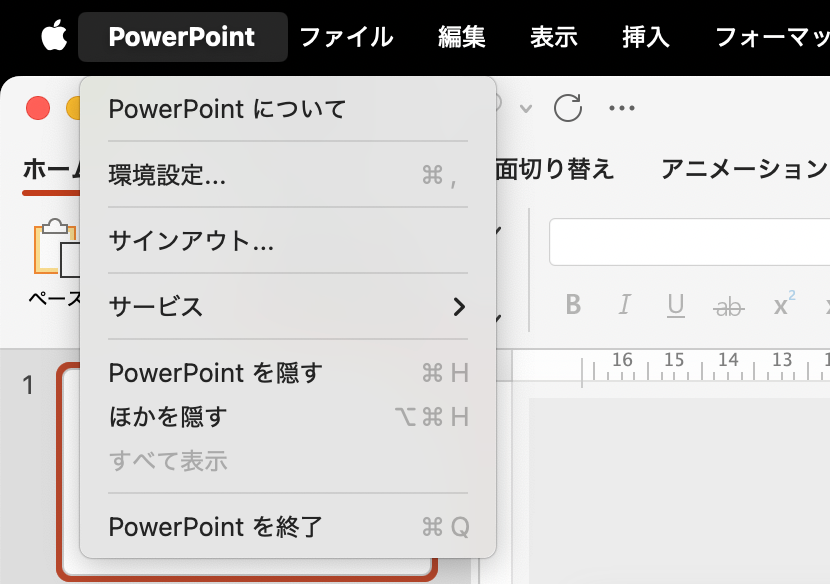This screenshot has height=584, width=830.
Task: Select PowerPoint について menu entry
Action: (288, 109)
